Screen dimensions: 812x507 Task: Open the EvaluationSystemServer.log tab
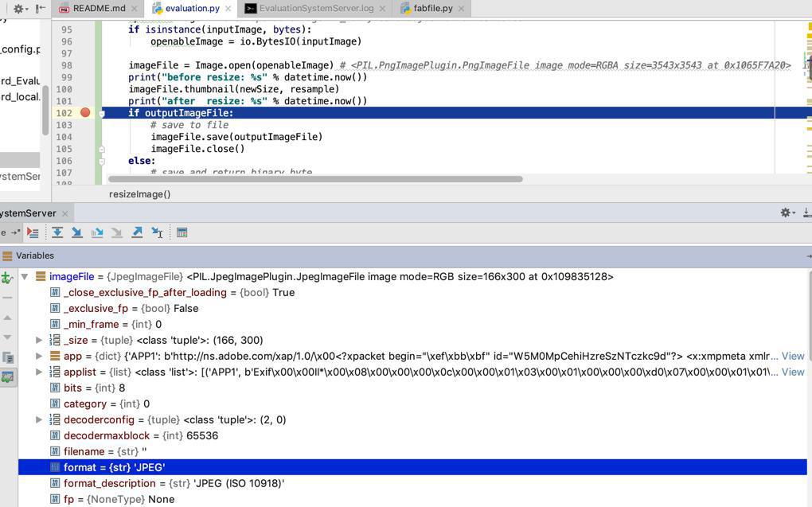pos(316,8)
